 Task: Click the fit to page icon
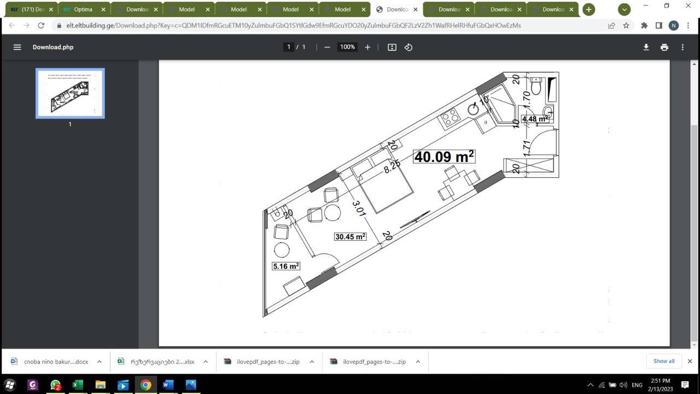[392, 47]
